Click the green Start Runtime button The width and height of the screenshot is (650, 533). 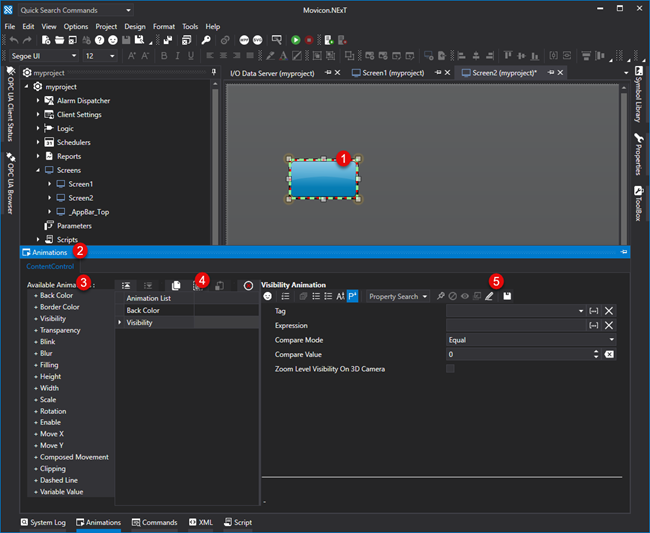click(x=295, y=40)
